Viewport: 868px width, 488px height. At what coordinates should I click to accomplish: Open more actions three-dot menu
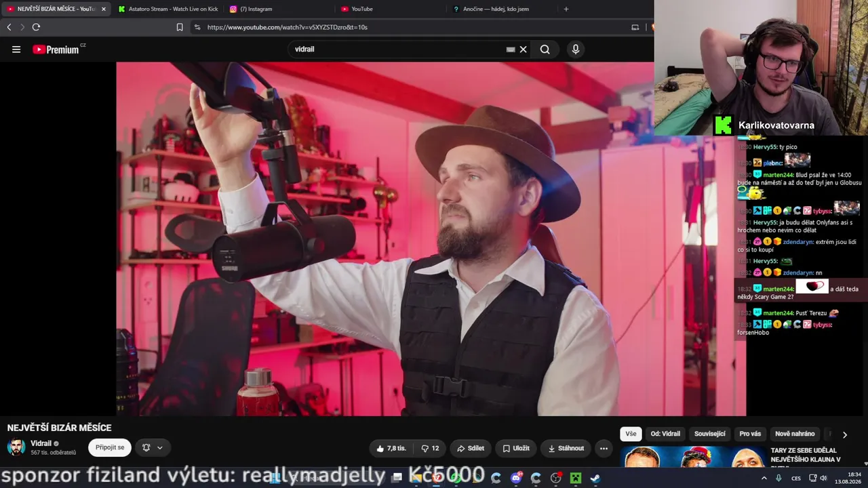point(604,448)
